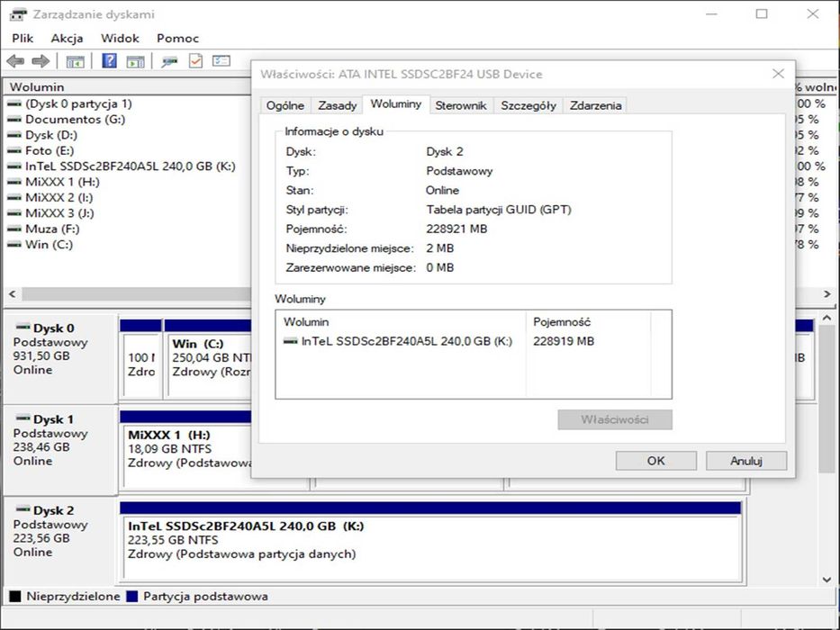The width and height of the screenshot is (840, 630).
Task: Select the 228919 MB capacity cell in the dialog
Action: (564, 341)
